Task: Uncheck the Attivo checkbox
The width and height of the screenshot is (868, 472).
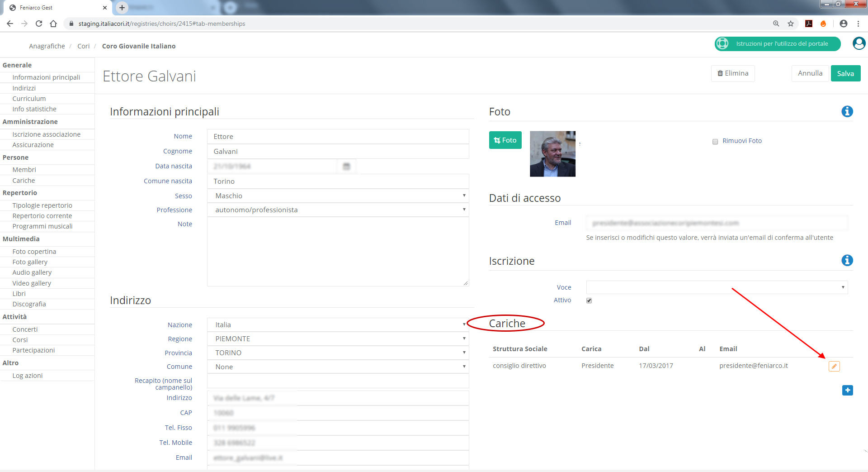Action: [589, 300]
